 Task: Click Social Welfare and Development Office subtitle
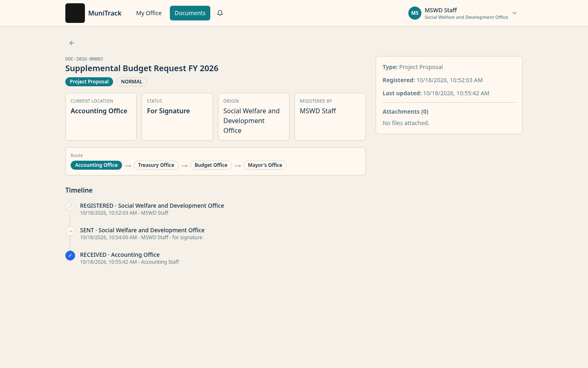click(x=466, y=17)
